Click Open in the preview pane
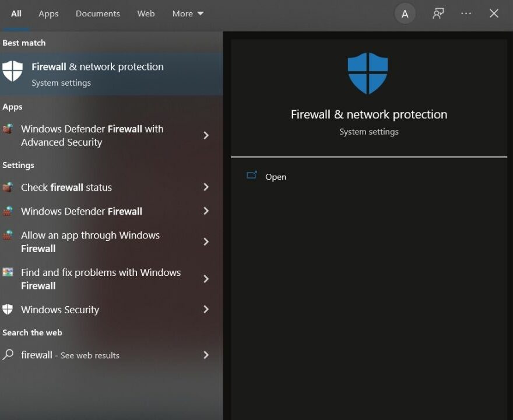Image resolution: width=513 pixels, height=420 pixels. click(275, 177)
